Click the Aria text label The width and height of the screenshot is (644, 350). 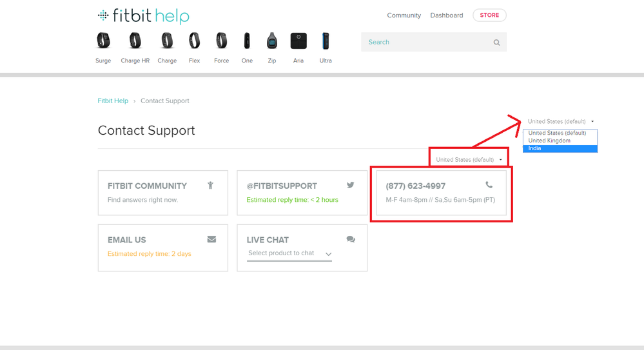[x=298, y=61]
